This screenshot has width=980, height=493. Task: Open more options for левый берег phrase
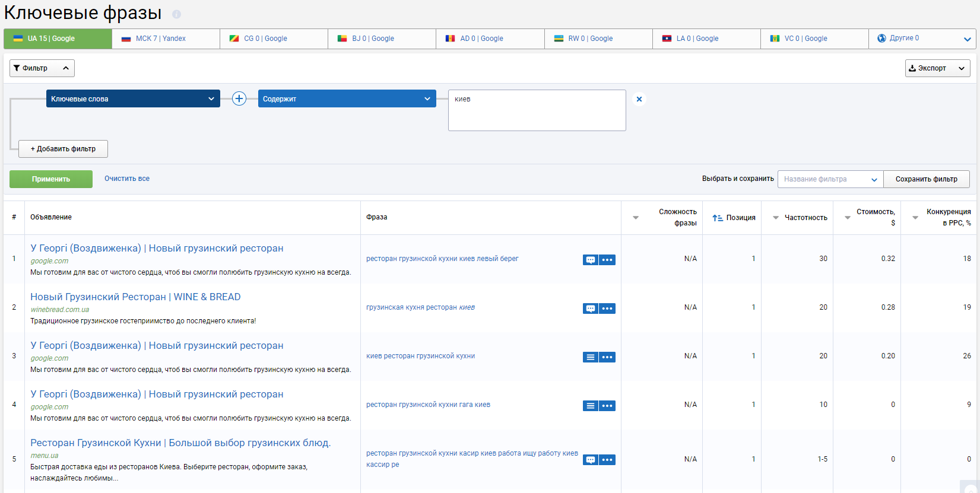[607, 260]
